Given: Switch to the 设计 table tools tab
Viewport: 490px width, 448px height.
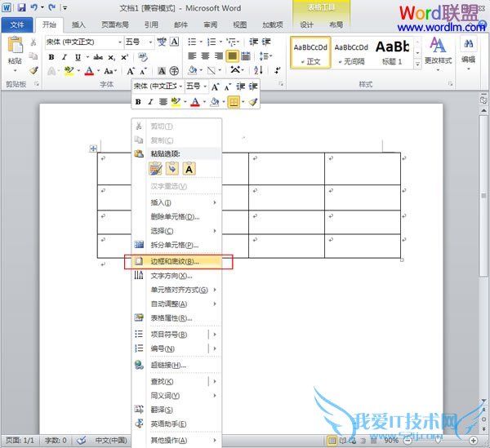Looking at the screenshot, I should click(x=306, y=24).
